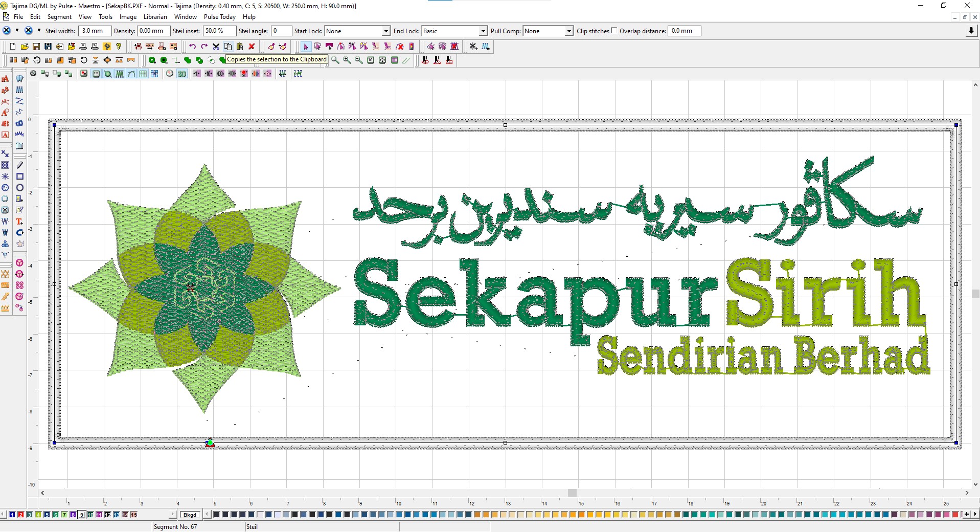Save the design with the floppy icon
This screenshot has height=532, width=980.
point(36,47)
